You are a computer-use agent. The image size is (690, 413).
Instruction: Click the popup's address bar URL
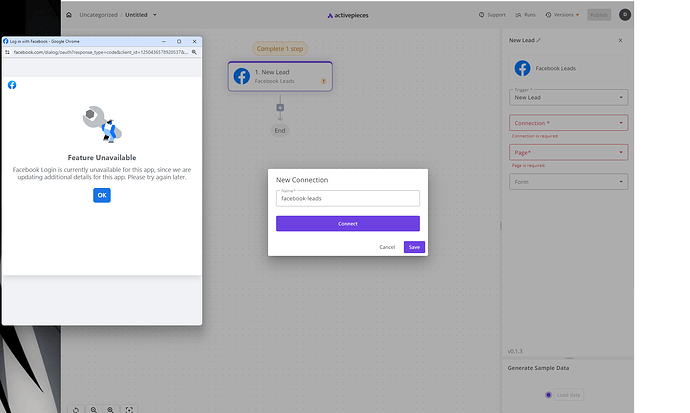pyautogui.click(x=101, y=52)
